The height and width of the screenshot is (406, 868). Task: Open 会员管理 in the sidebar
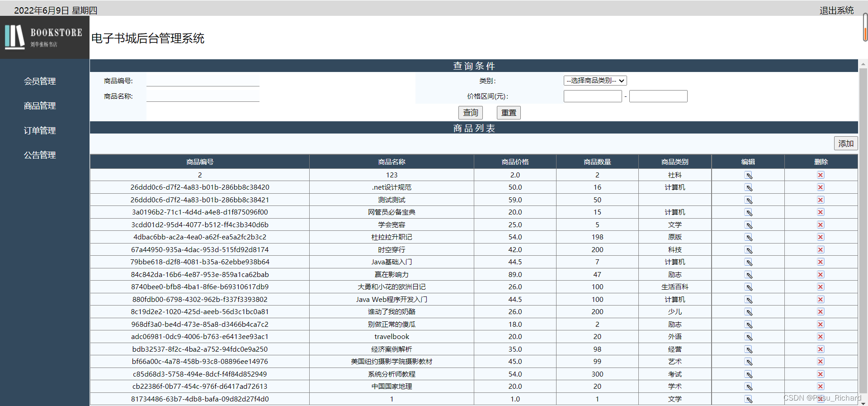tap(40, 81)
